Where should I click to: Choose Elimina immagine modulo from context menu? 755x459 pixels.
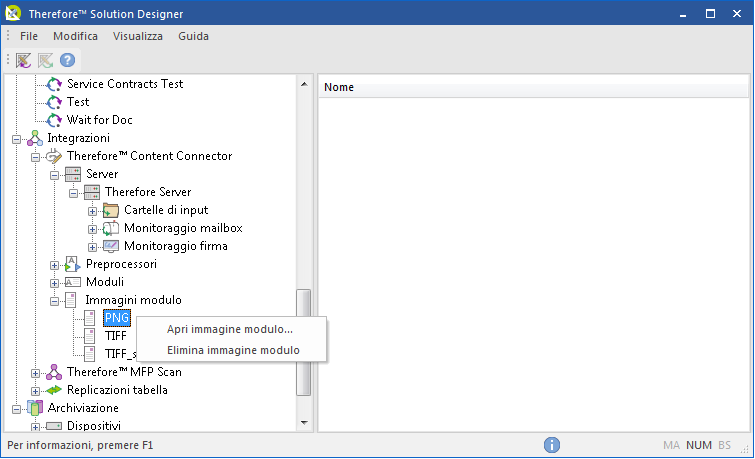233,350
